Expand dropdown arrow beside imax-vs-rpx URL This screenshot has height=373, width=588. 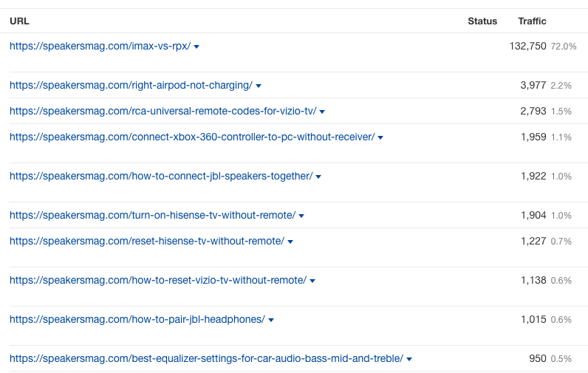(x=196, y=47)
